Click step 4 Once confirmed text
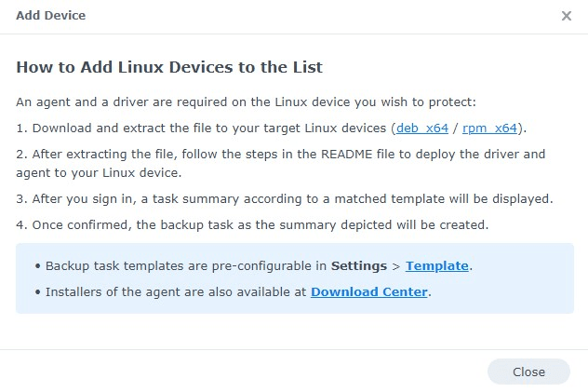Viewport: 588px width, 392px height. (x=251, y=224)
